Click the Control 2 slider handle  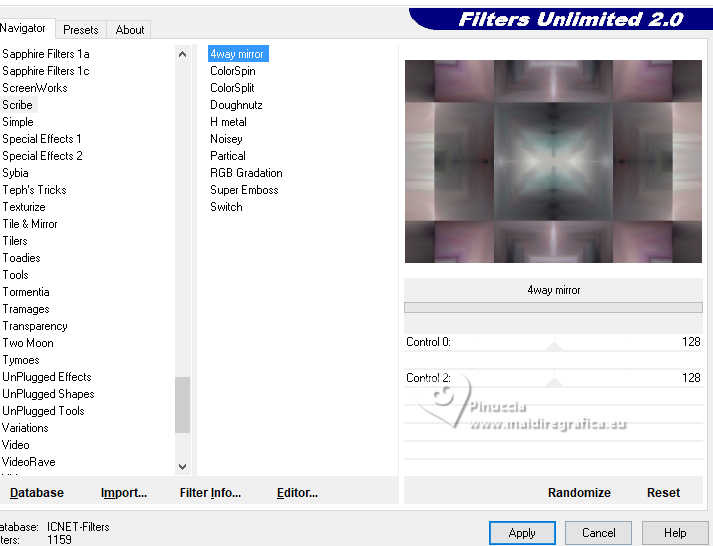click(x=554, y=382)
